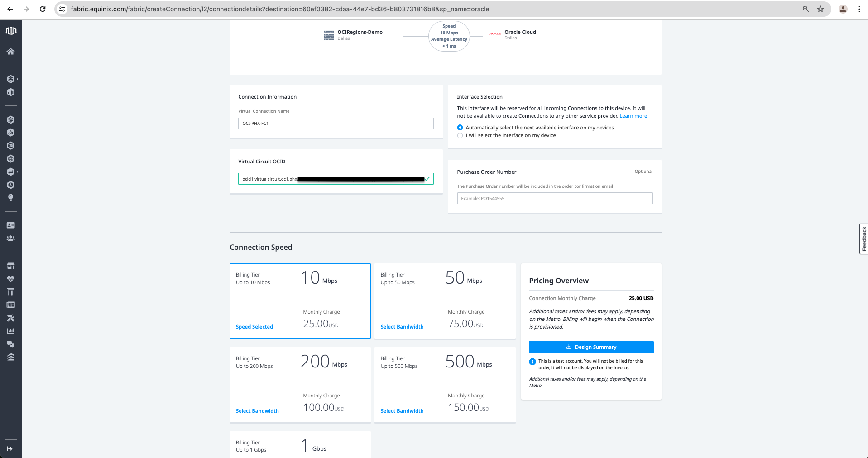Image resolution: width=868 pixels, height=458 pixels.
Task: Click the users group icon in sidebar
Action: (10, 239)
